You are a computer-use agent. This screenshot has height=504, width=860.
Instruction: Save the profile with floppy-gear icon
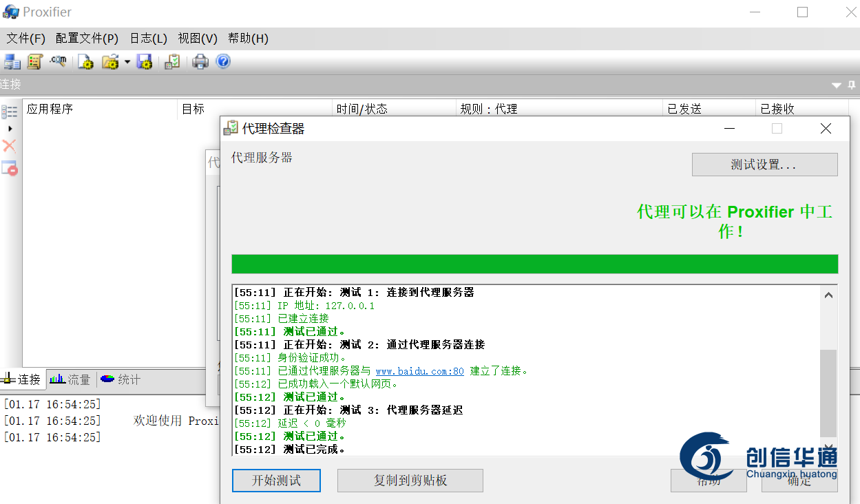(145, 62)
